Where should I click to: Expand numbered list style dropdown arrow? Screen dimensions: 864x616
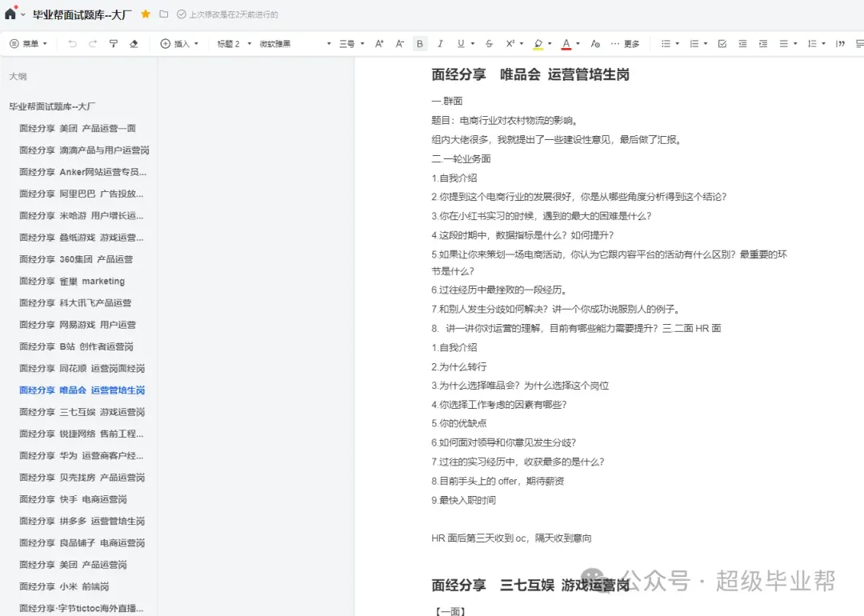(x=706, y=43)
